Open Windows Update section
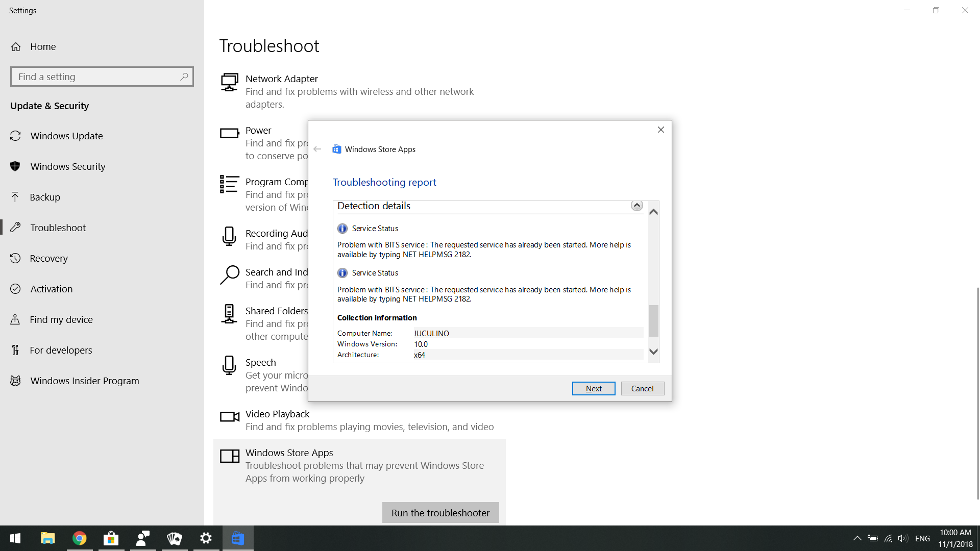 point(102,136)
